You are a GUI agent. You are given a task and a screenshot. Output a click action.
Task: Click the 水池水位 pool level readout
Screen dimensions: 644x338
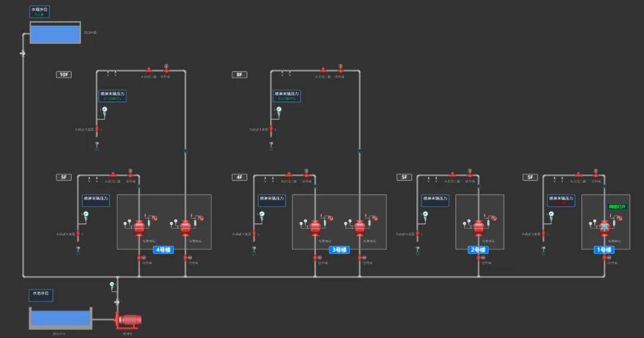coord(41,295)
